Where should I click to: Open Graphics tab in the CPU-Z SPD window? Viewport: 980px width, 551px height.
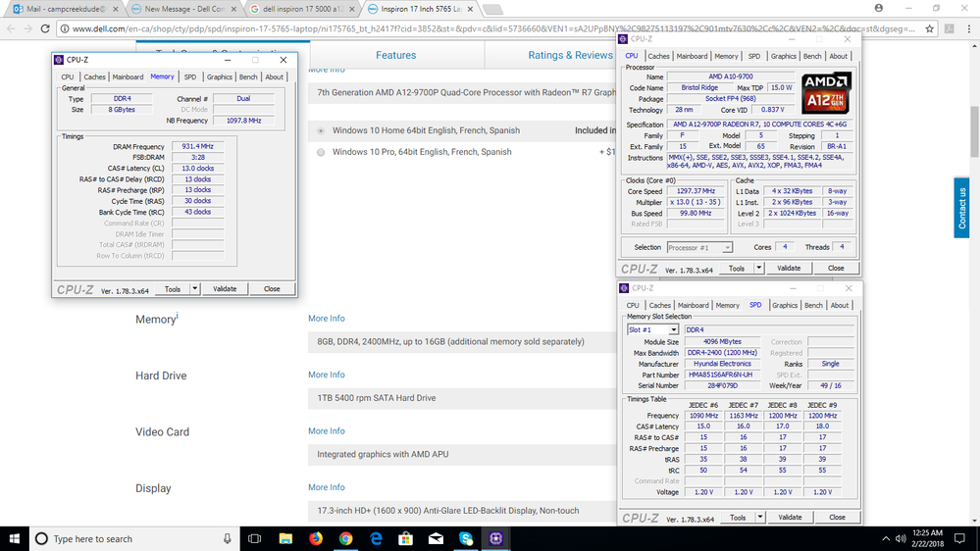(x=785, y=306)
